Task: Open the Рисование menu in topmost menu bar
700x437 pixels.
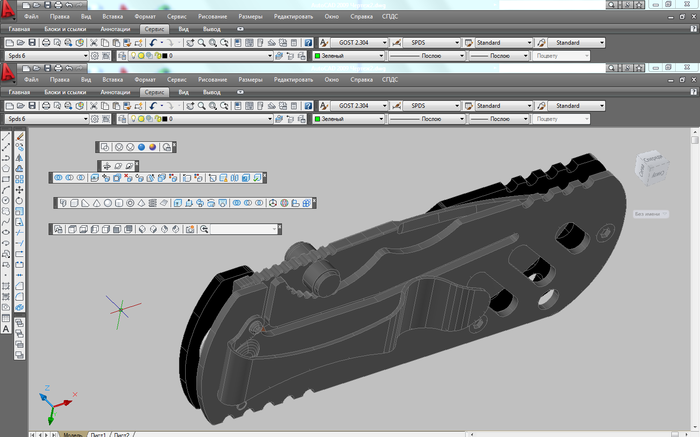Action: click(214, 17)
